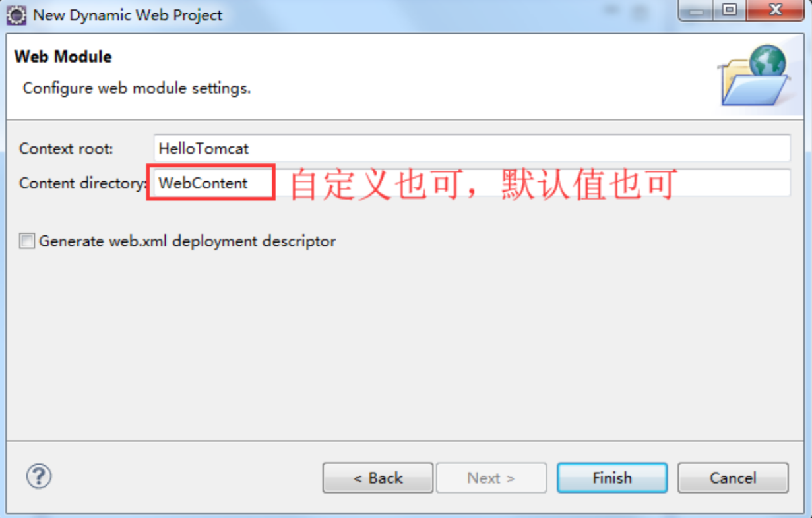Focus the Content directory field with WebContent
This screenshot has width=812, height=518.
[x=472, y=183]
